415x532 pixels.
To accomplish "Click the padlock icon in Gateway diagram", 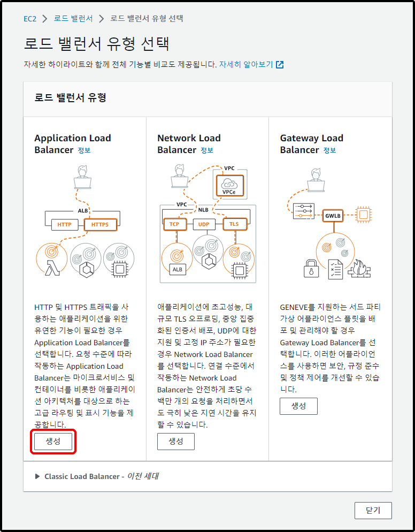I will pos(311,268).
